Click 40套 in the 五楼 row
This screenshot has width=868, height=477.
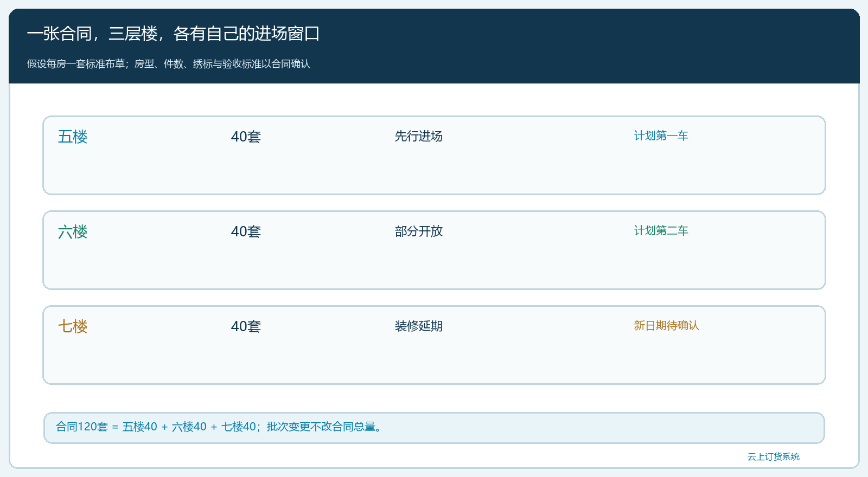[246, 137]
